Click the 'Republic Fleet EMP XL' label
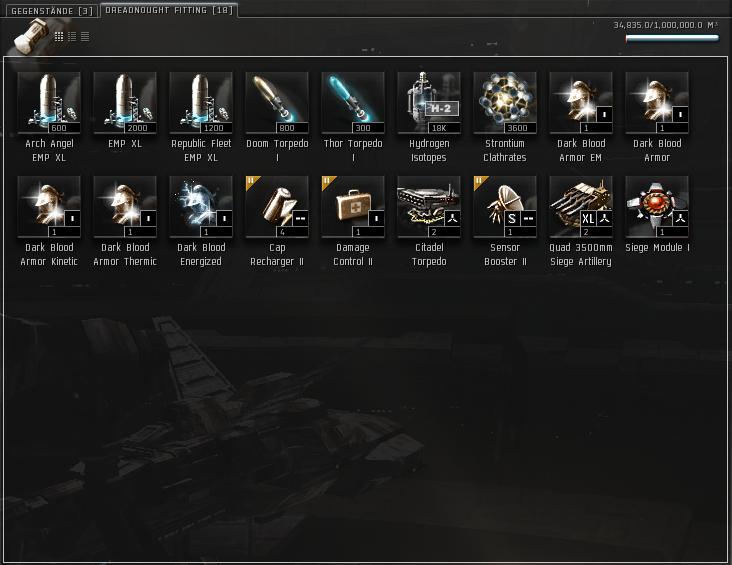732x565 pixels. (201, 150)
